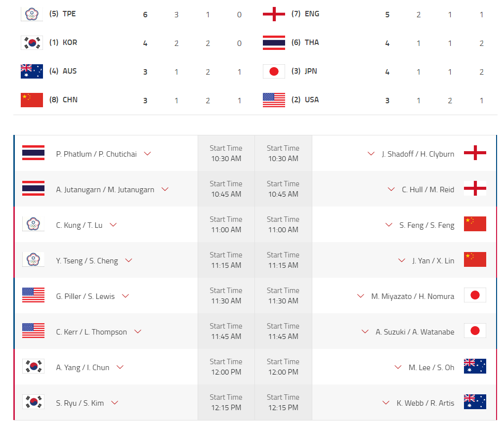
Task: Click the England flag beside ENG standings
Action: click(274, 14)
